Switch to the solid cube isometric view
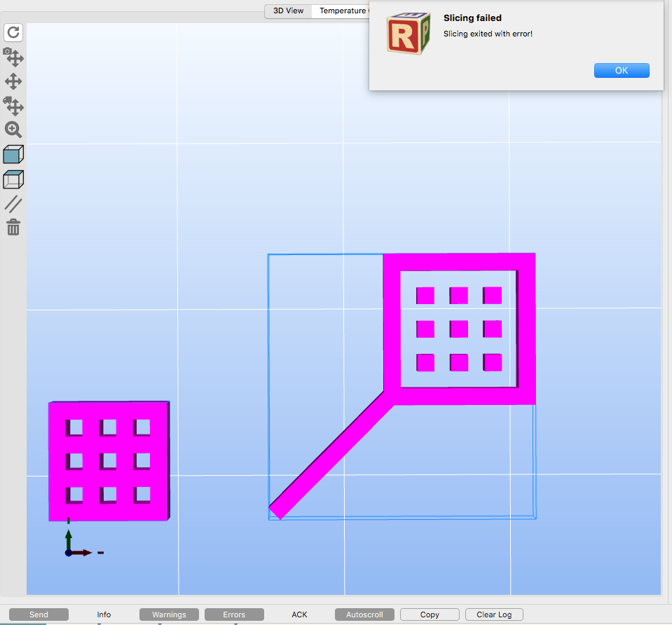 click(x=13, y=154)
